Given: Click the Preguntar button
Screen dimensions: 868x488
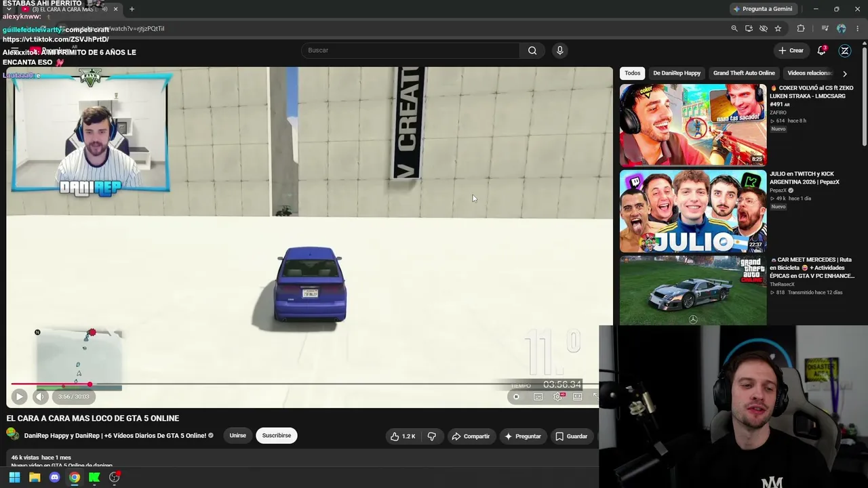Looking at the screenshot, I should [523, 436].
